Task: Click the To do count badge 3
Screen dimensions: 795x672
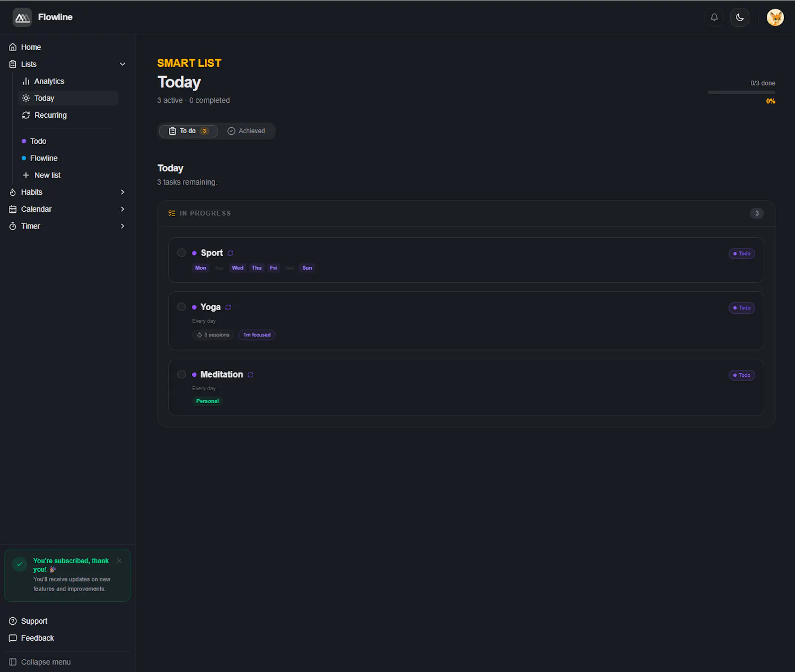Action: [x=204, y=131]
